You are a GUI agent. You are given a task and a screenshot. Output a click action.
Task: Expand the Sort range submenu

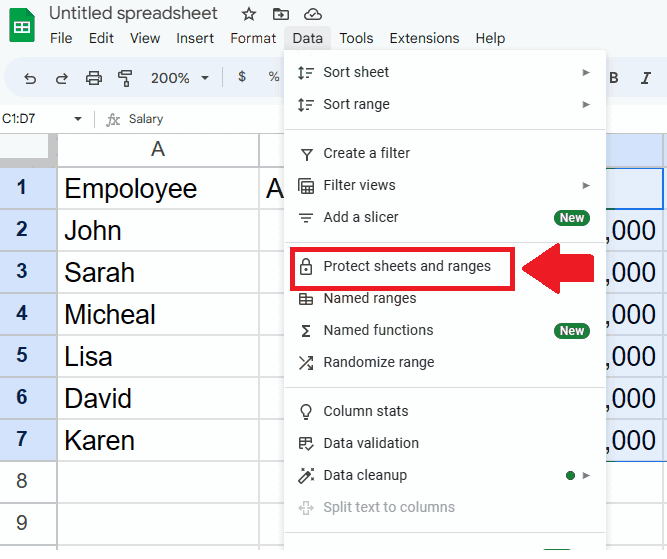586,104
